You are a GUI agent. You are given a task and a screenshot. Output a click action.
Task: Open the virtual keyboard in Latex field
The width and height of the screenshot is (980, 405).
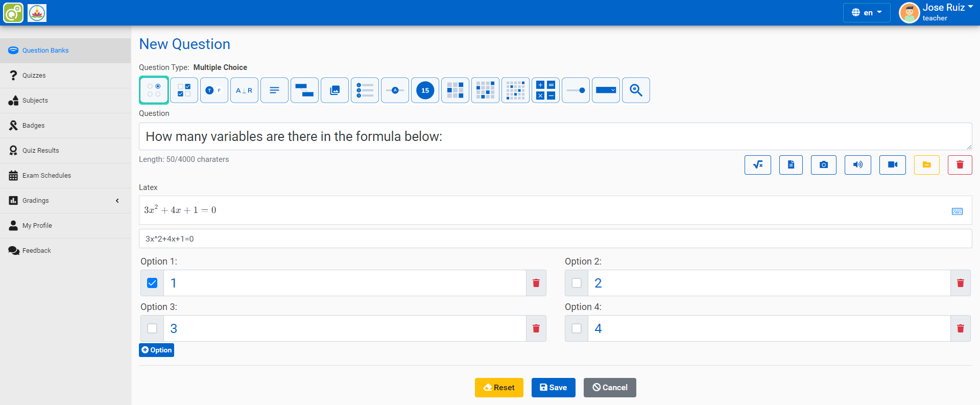957,211
